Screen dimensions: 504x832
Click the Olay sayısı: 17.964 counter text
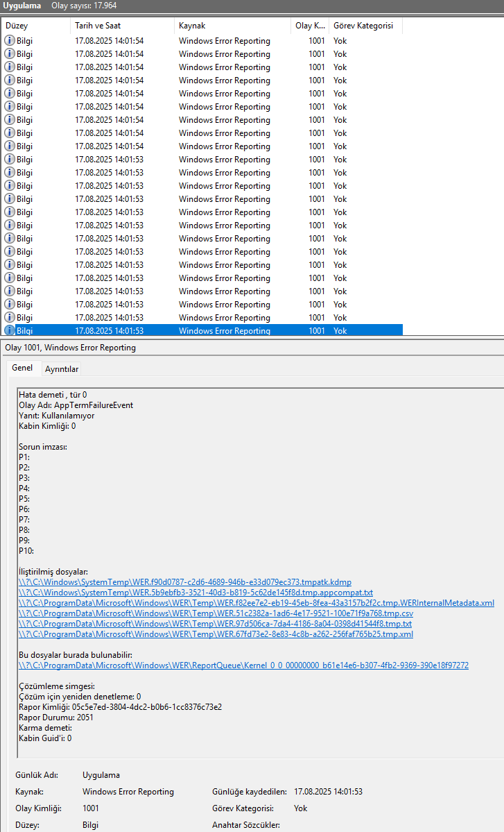click(x=84, y=6)
